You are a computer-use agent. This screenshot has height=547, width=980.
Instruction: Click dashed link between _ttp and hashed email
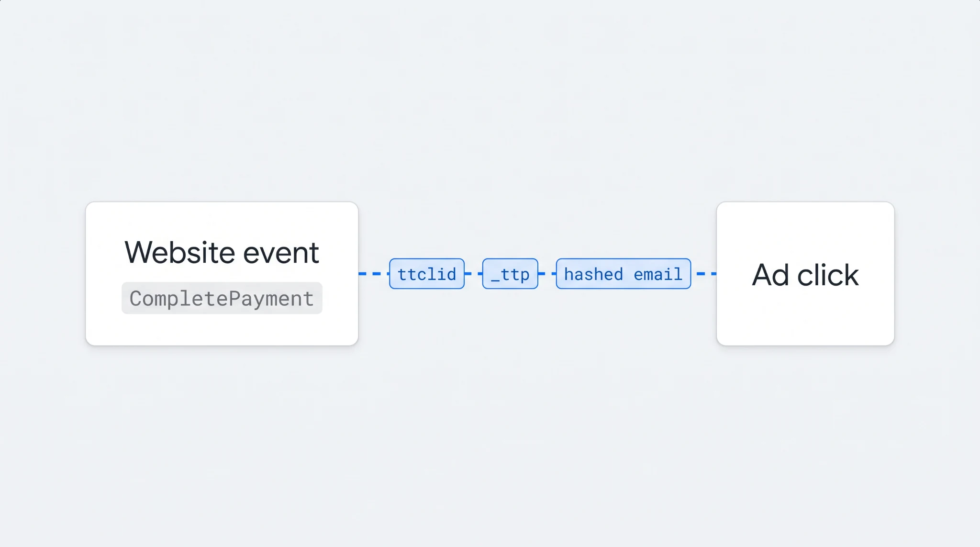coord(547,274)
